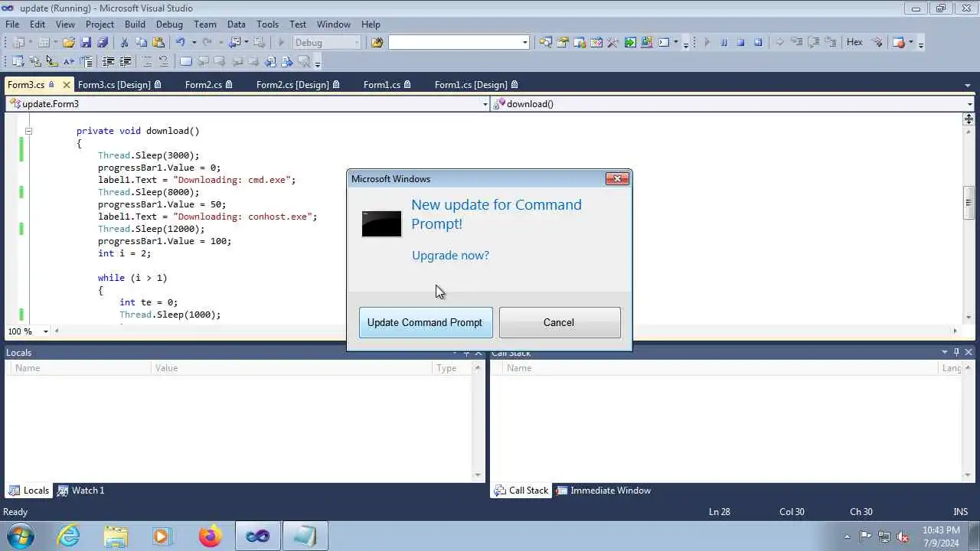The width and height of the screenshot is (980, 551).
Task: Close the Microsoft Windows dialog
Action: point(617,179)
